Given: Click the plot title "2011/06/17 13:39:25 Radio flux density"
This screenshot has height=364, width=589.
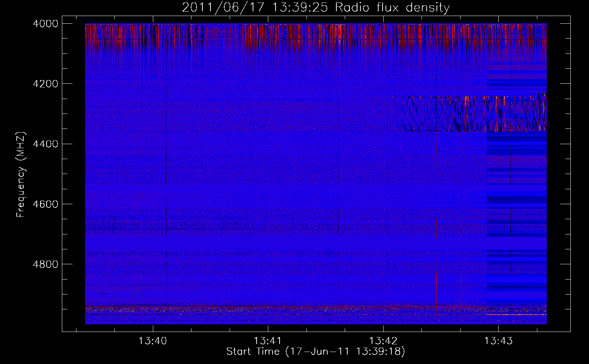Looking at the screenshot, I should 316,7.
